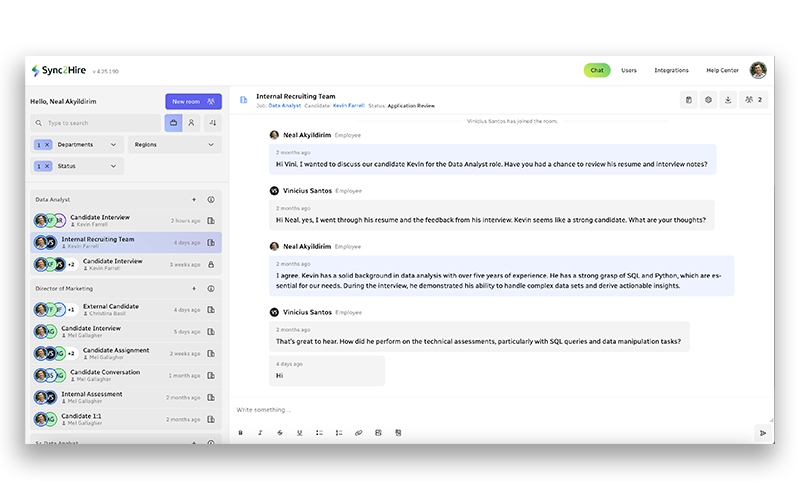Image resolution: width=800 pixels, height=500 pixels.
Task: Follow the Data Analyst job link
Action: (285, 106)
